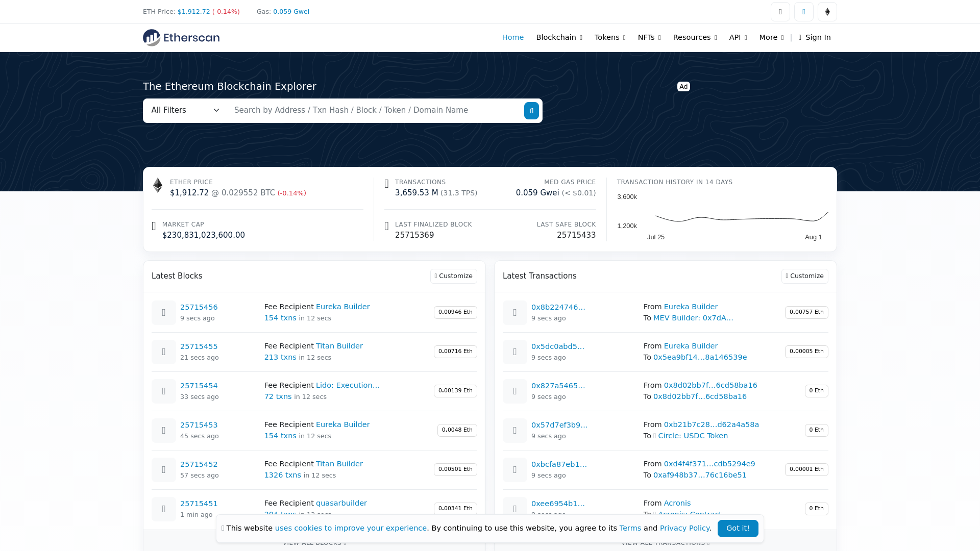View 213 txns of block 25715455
This screenshot has height=551, width=980.
pyautogui.click(x=280, y=357)
